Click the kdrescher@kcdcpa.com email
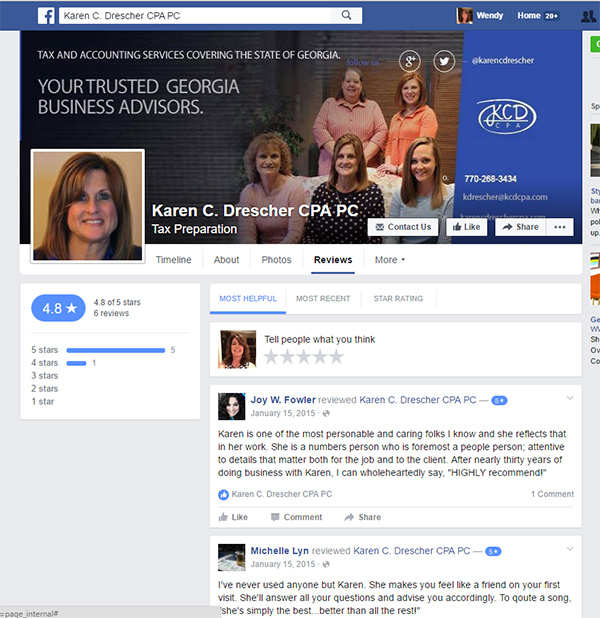600x618 pixels. (x=505, y=197)
